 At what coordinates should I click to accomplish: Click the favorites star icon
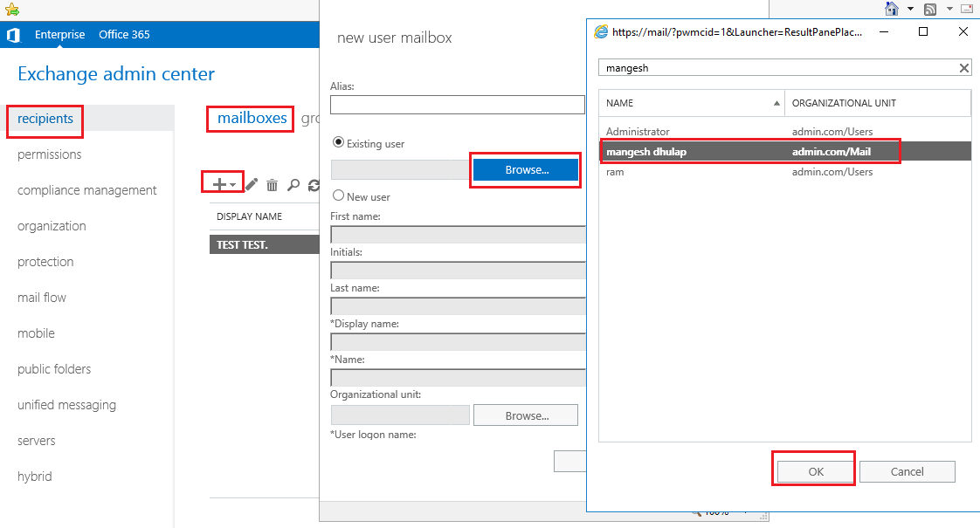[12, 10]
